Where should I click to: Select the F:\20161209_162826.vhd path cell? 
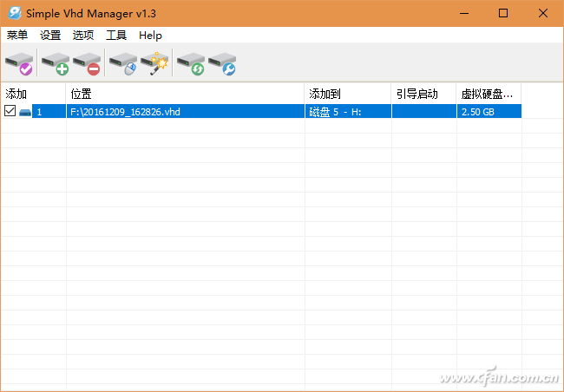coord(186,112)
